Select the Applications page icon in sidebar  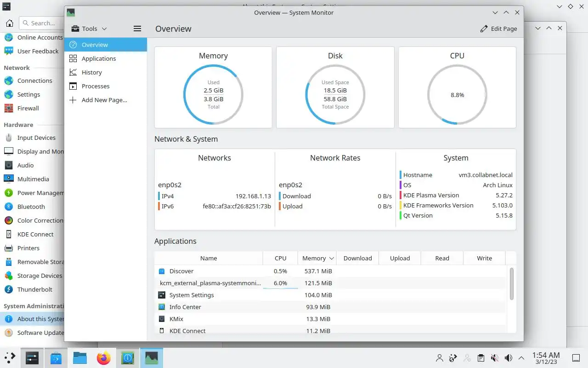point(73,58)
